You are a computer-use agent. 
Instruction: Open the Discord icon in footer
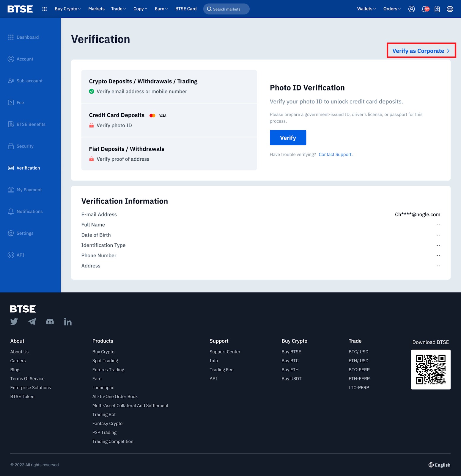point(50,322)
